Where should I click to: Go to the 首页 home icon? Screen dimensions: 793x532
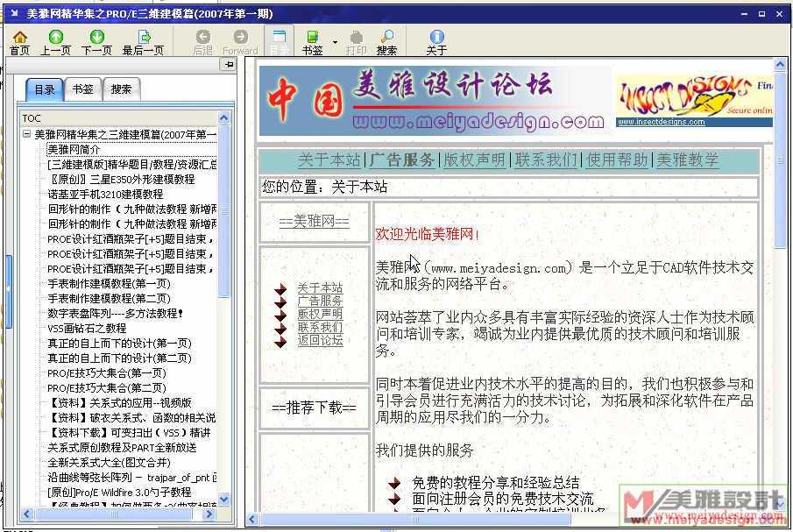point(20,42)
